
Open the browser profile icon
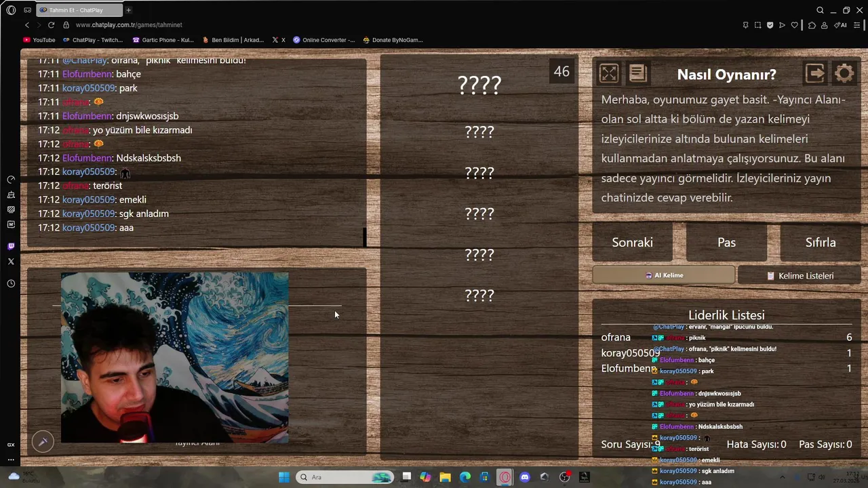pos(825,25)
